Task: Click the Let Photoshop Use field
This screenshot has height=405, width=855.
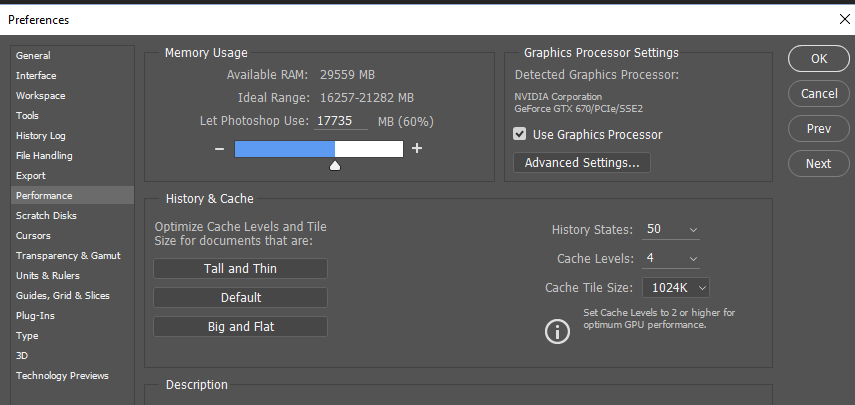Action: click(341, 120)
